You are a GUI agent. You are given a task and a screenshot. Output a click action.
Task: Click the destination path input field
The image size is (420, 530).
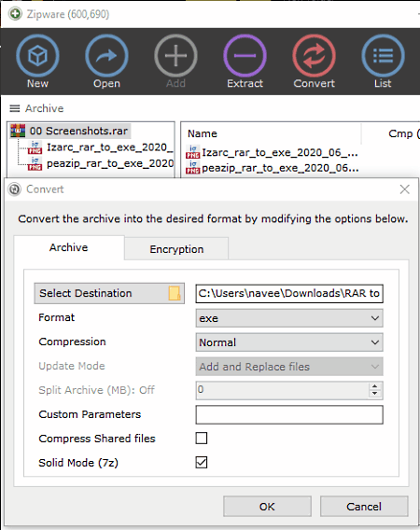point(289,293)
